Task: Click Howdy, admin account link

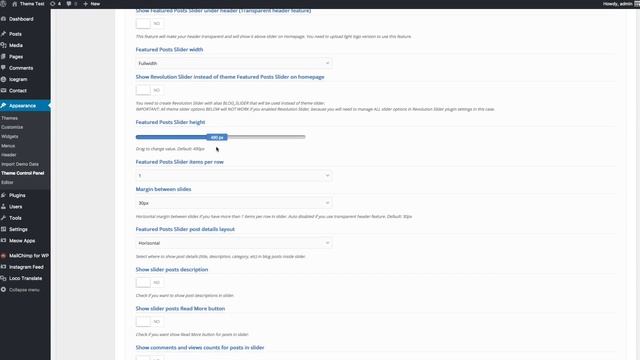Action: [618, 4]
